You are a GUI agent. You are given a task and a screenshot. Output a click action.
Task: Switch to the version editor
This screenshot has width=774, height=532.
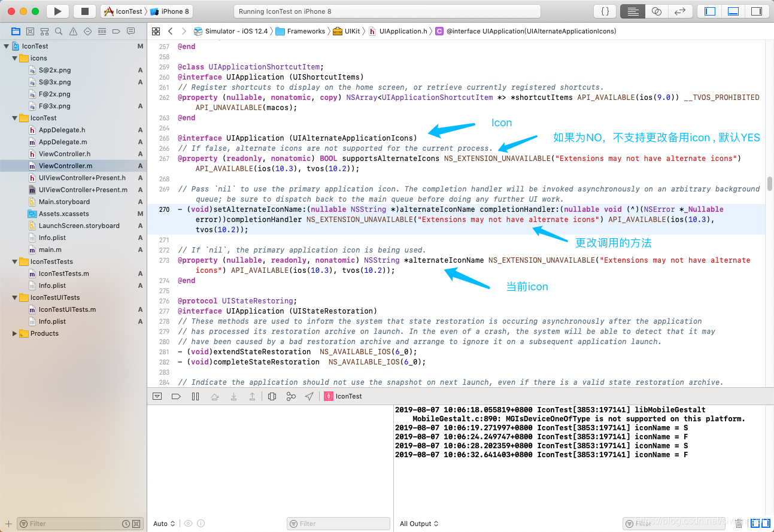(x=679, y=11)
